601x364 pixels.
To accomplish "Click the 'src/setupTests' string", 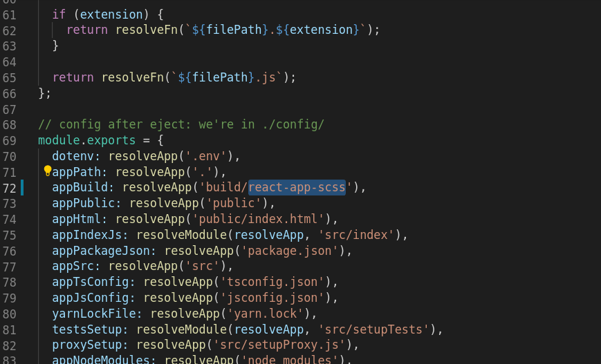I will 373,329.
